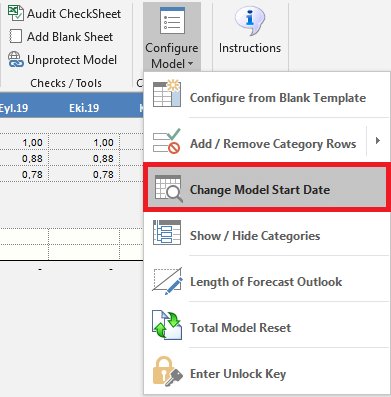Click the Audit CheckSheet Excel icon
Screen dimensions: 391x397
[16, 13]
